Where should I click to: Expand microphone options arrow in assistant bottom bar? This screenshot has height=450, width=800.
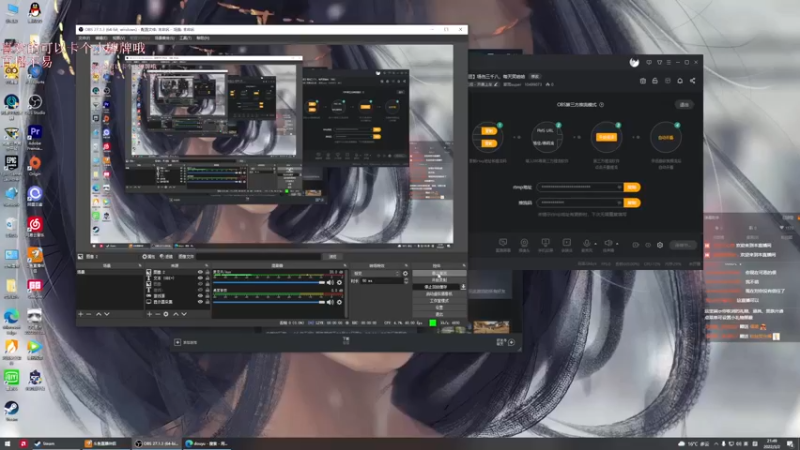(x=595, y=244)
